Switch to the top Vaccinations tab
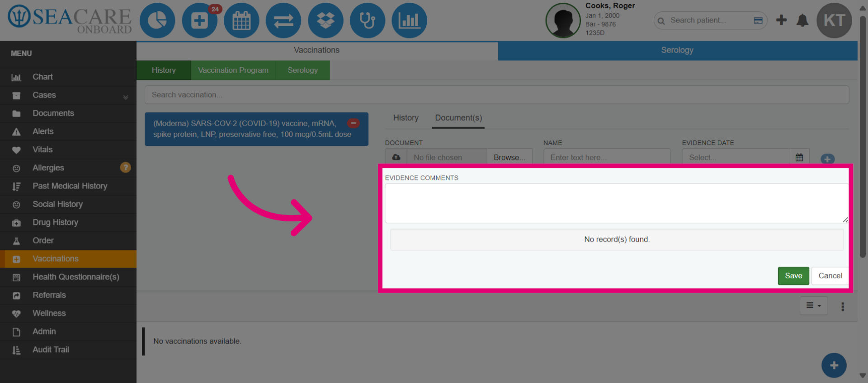 (317, 51)
